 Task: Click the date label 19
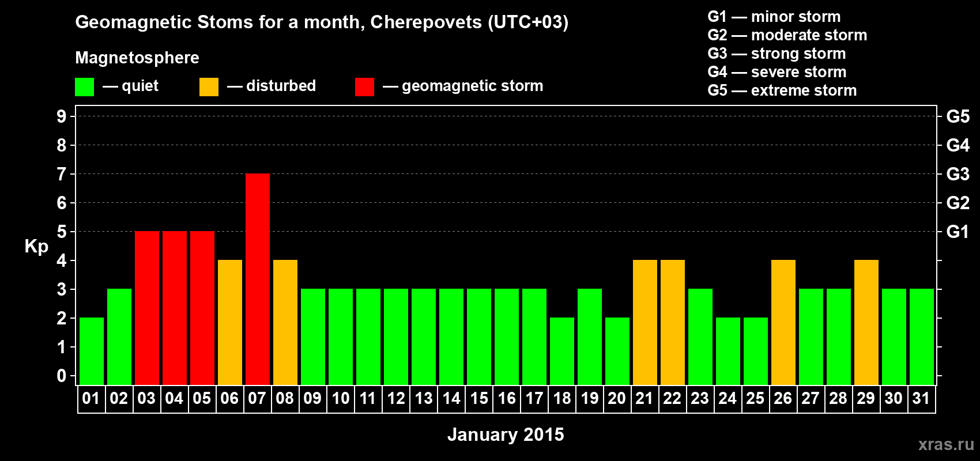click(x=589, y=399)
